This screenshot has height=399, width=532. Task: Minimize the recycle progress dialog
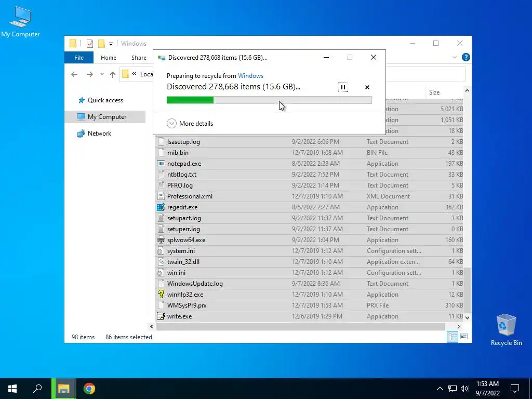click(326, 57)
